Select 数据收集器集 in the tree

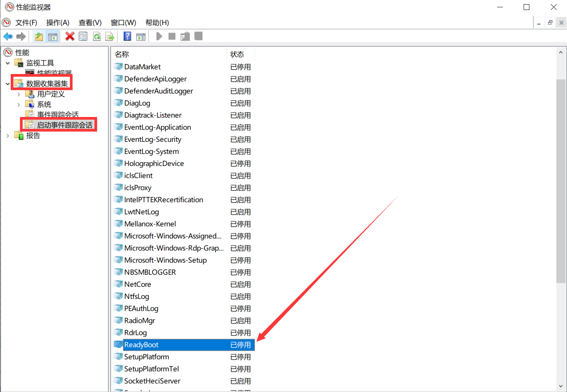47,84
